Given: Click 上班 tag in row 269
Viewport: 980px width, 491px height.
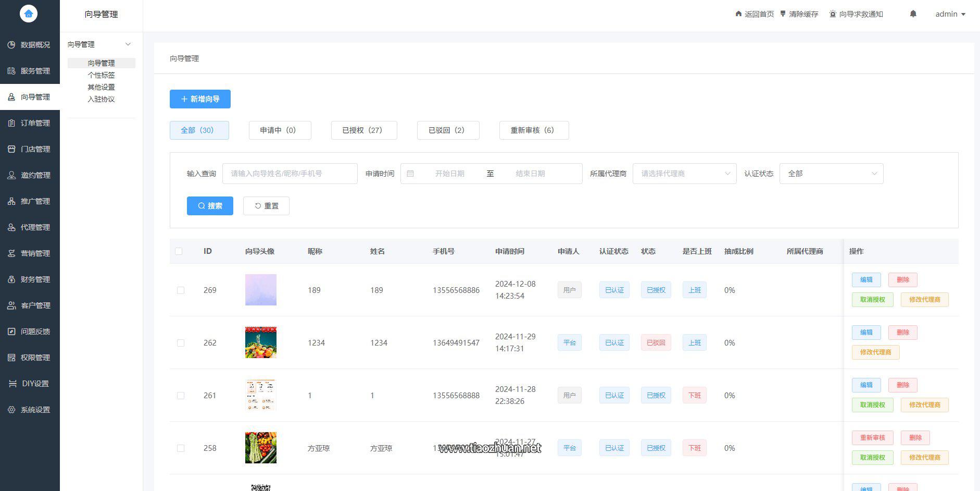Looking at the screenshot, I should click(x=694, y=290).
